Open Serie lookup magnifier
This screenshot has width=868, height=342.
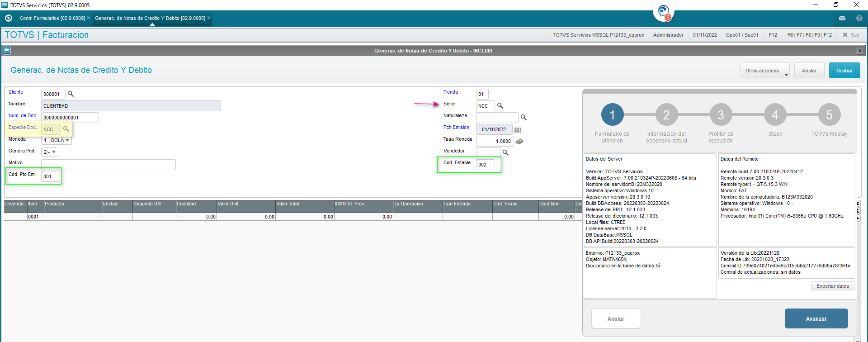[500, 106]
